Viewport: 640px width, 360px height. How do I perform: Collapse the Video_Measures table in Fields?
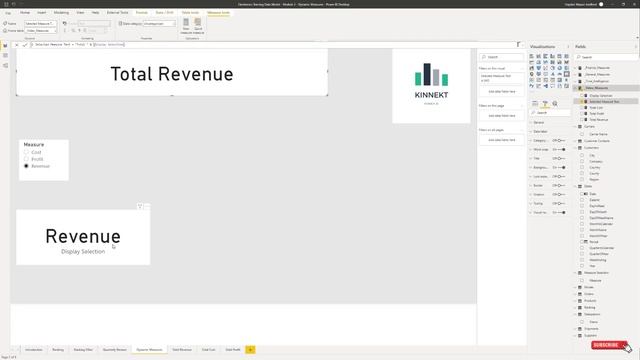click(576, 88)
